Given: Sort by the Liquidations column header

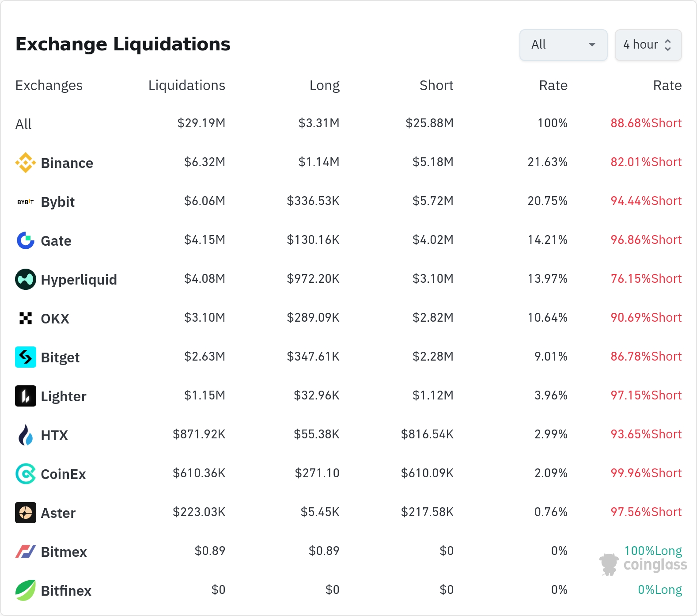Looking at the screenshot, I should click(x=186, y=85).
